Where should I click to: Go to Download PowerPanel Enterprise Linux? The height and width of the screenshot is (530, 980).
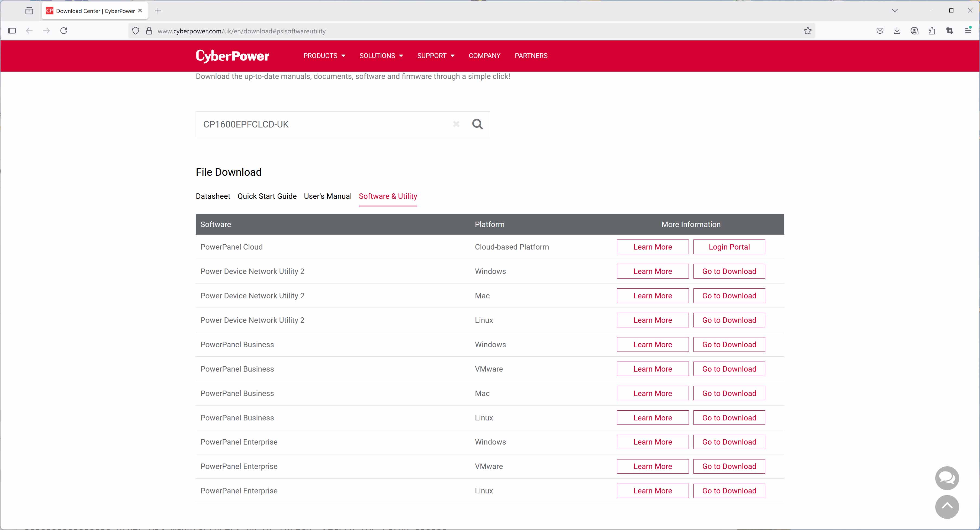[x=729, y=490]
